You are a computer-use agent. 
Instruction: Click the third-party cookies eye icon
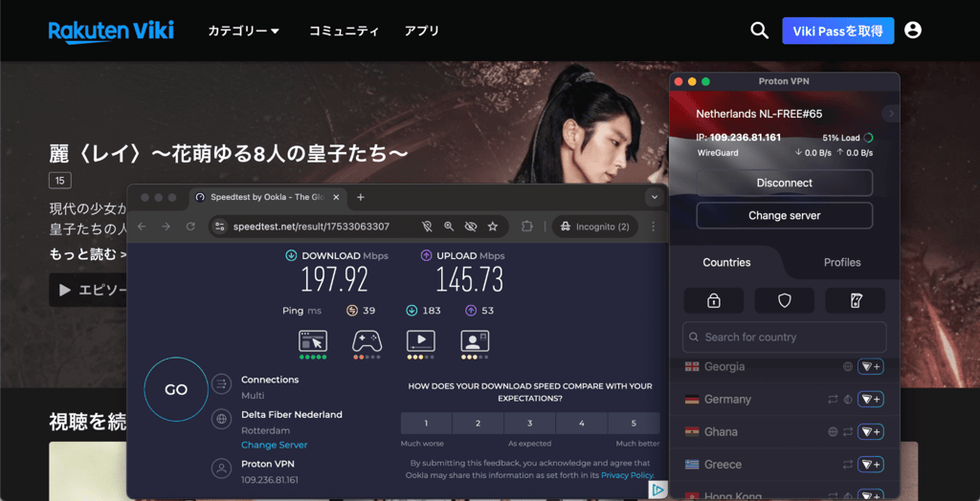click(471, 227)
